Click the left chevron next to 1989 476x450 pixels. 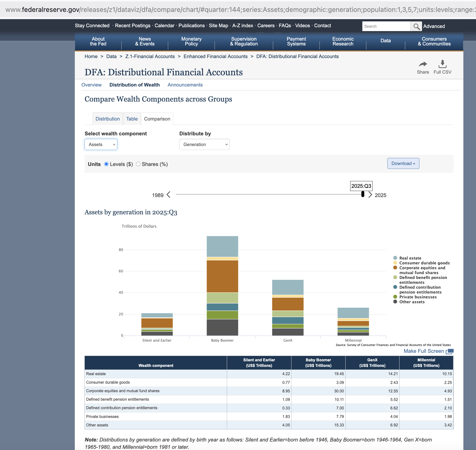(x=169, y=195)
